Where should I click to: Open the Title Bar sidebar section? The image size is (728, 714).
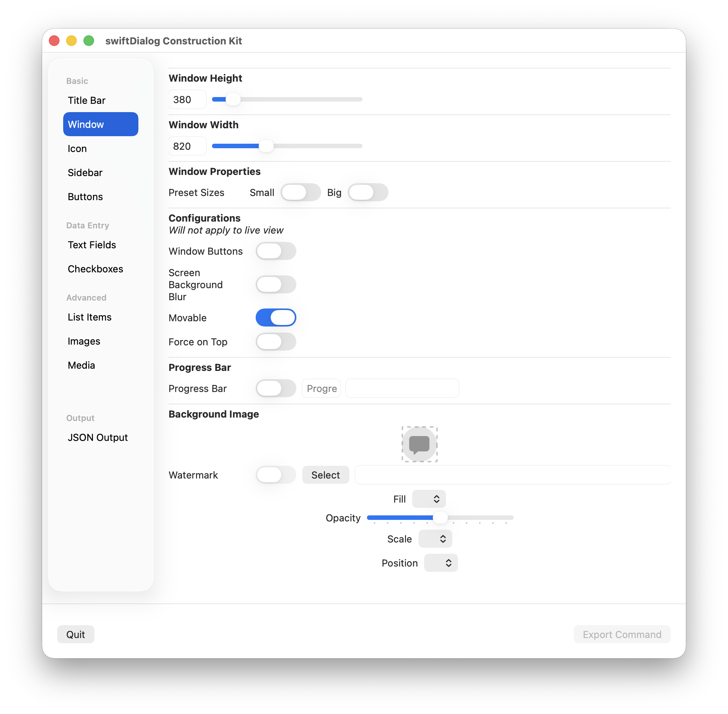pyautogui.click(x=86, y=100)
